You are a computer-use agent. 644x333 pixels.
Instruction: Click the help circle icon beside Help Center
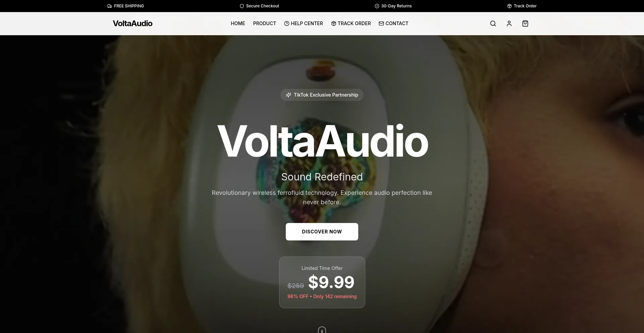286,23
